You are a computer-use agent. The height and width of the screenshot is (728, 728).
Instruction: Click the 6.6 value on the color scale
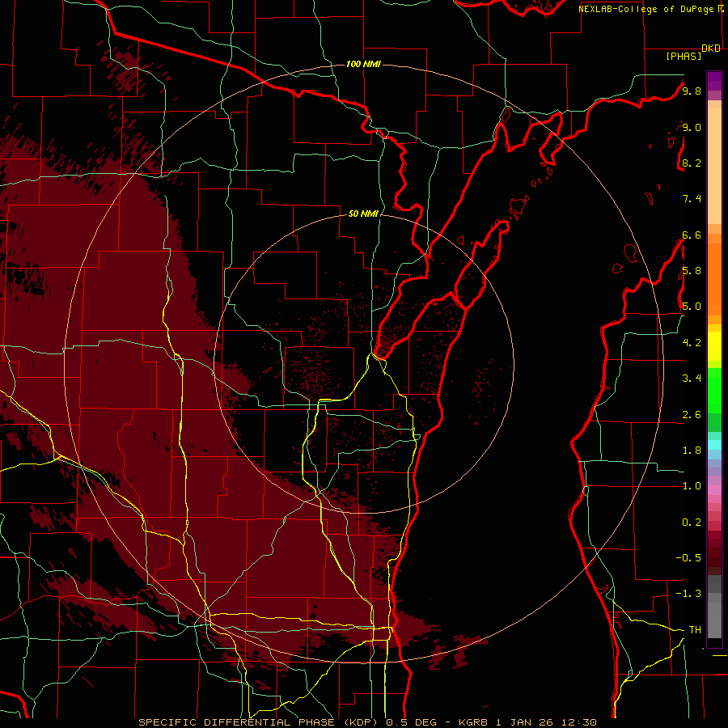pyautogui.click(x=692, y=235)
